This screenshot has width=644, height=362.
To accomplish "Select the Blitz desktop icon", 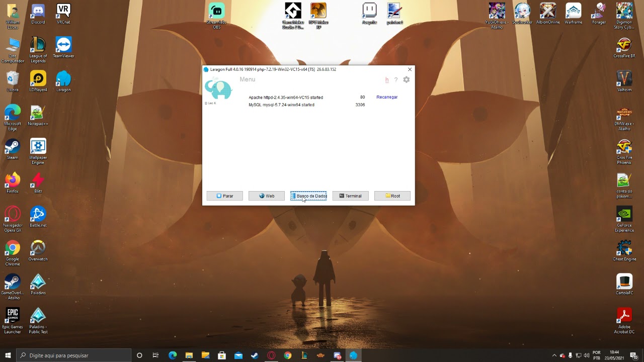I will (x=38, y=183).
